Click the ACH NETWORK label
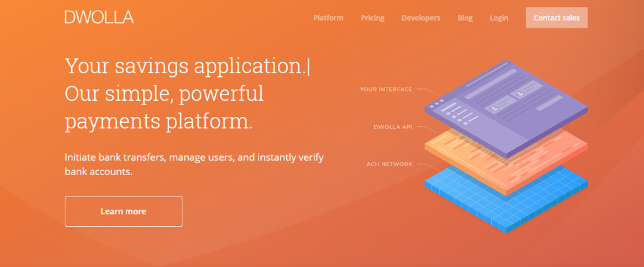The height and width of the screenshot is (267, 644). [x=389, y=164]
